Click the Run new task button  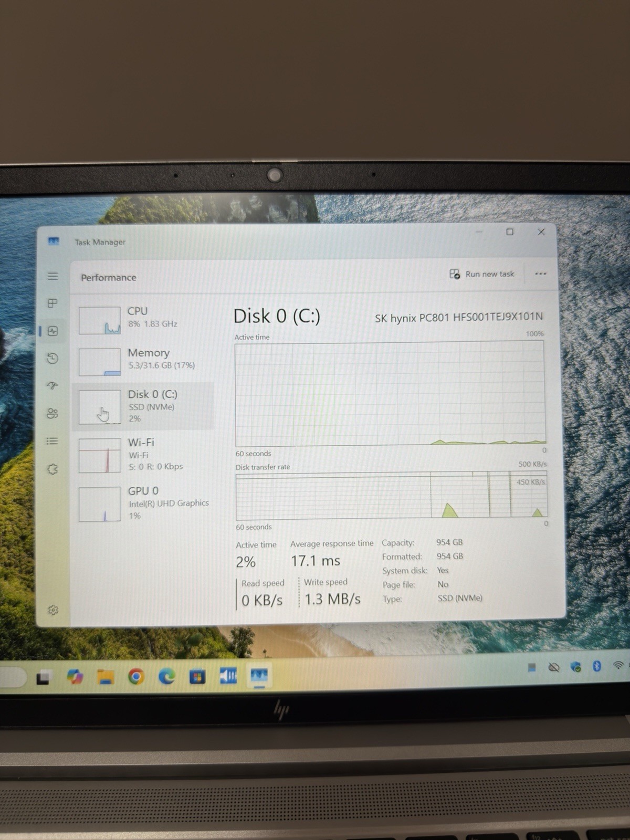[482, 274]
